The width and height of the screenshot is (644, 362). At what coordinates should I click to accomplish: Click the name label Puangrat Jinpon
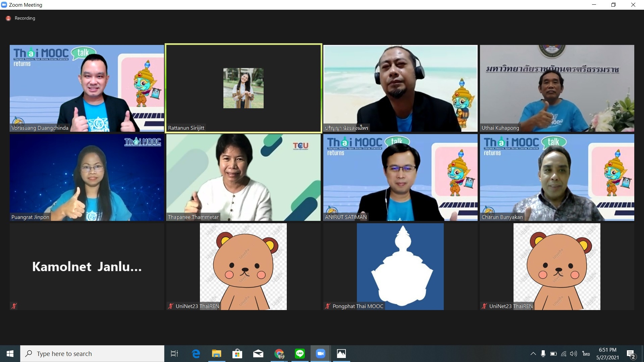[30, 217]
